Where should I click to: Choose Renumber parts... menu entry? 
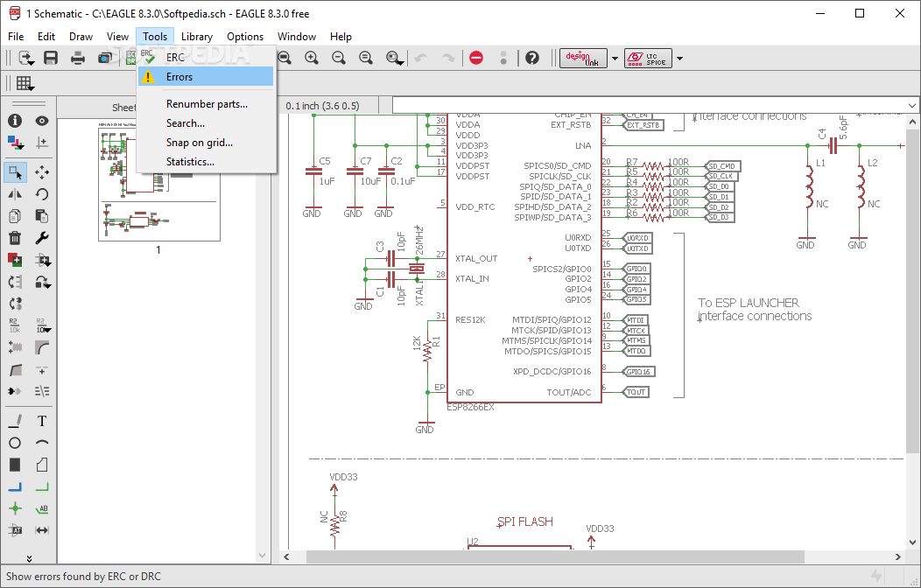tap(206, 104)
